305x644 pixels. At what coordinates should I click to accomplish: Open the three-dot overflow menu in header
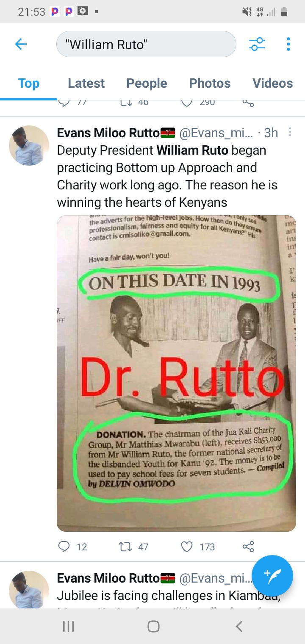(288, 44)
